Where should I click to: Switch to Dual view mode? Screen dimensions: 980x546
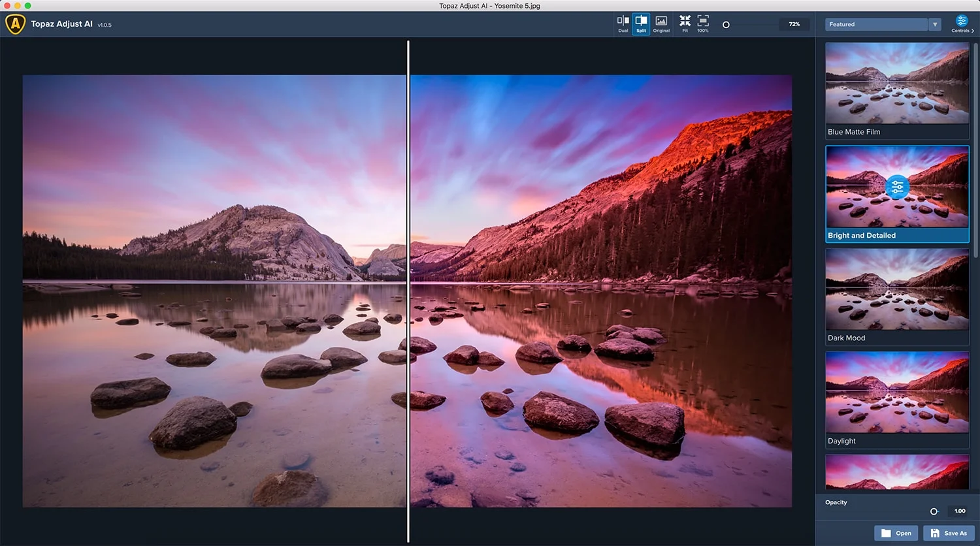click(x=623, y=24)
